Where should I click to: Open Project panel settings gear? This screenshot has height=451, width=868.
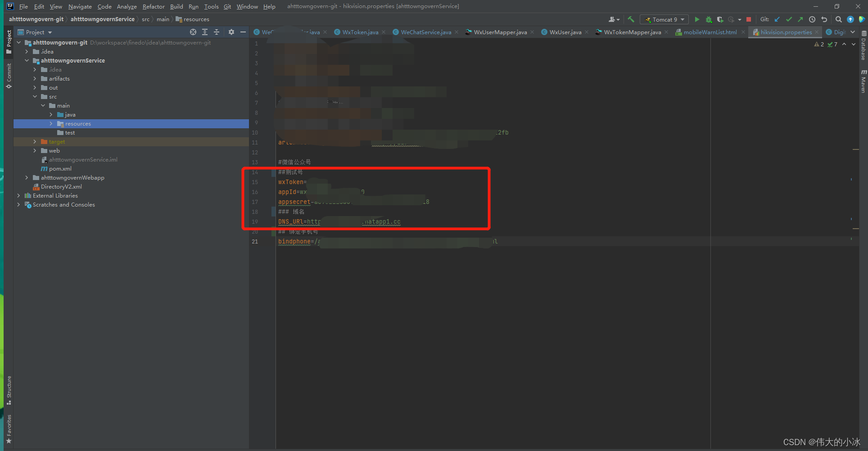coord(231,32)
